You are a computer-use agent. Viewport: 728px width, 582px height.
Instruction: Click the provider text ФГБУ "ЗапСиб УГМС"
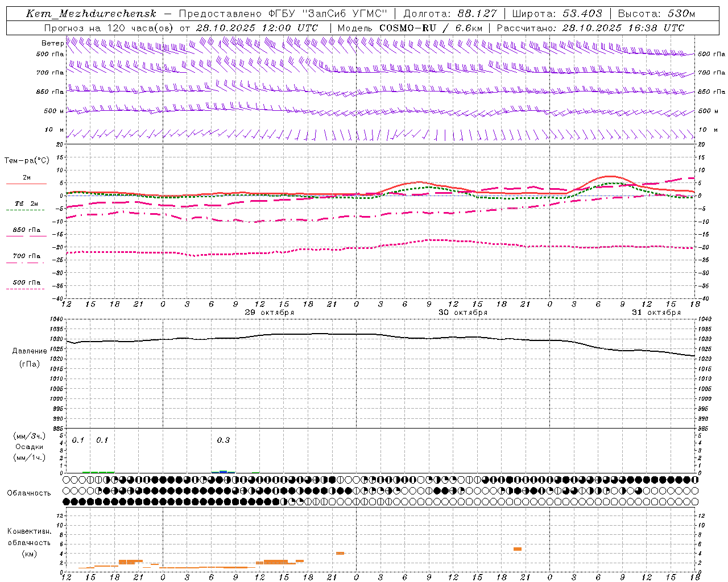point(328,14)
